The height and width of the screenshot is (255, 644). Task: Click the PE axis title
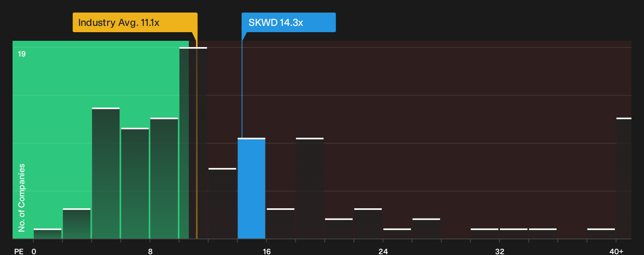(19, 251)
